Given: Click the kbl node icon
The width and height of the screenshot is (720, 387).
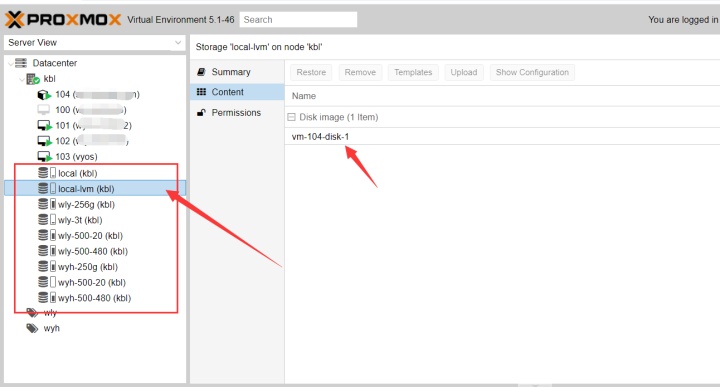Looking at the screenshot, I should (33, 79).
